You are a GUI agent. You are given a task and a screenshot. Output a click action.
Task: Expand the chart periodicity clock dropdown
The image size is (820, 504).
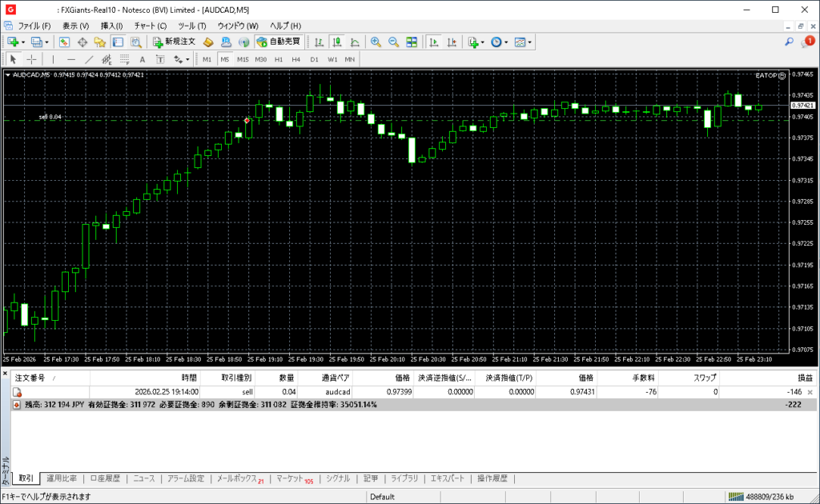coord(506,42)
